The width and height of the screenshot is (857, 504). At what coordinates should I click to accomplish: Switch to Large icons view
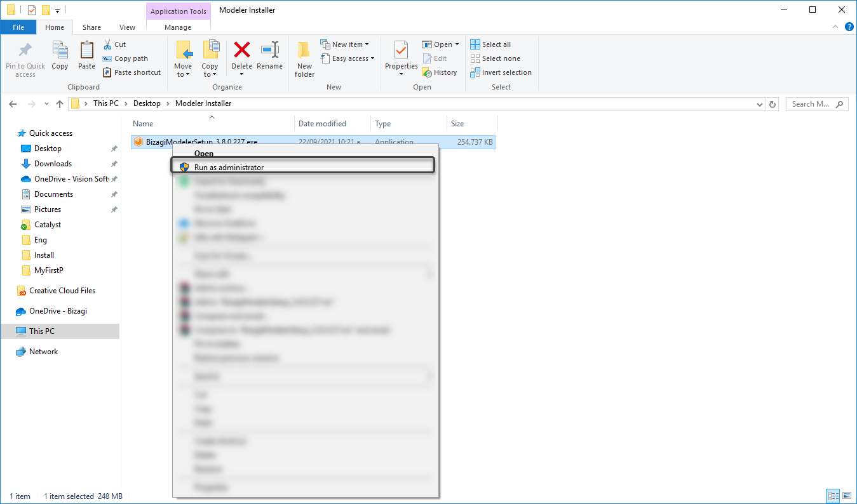[847, 496]
